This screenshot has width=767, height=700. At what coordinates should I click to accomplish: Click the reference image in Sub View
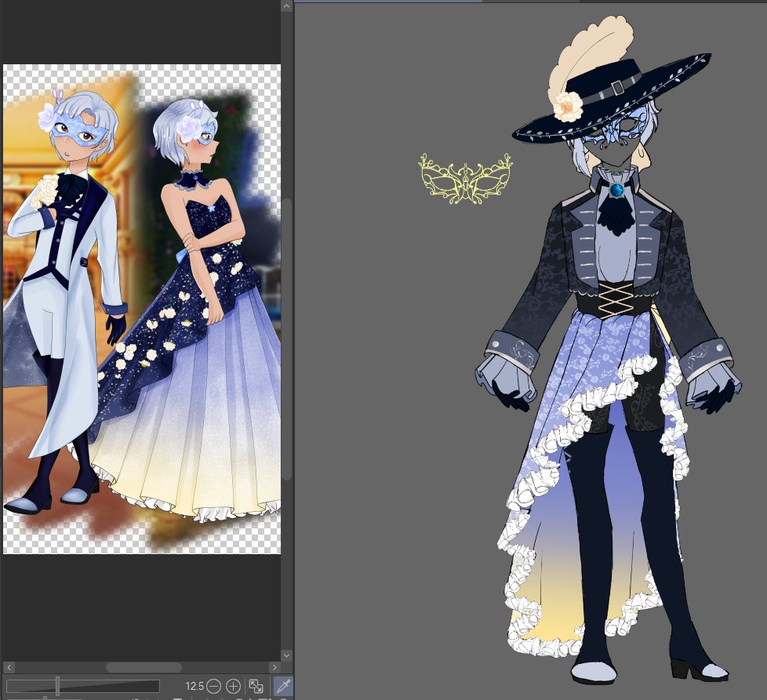tap(142, 309)
